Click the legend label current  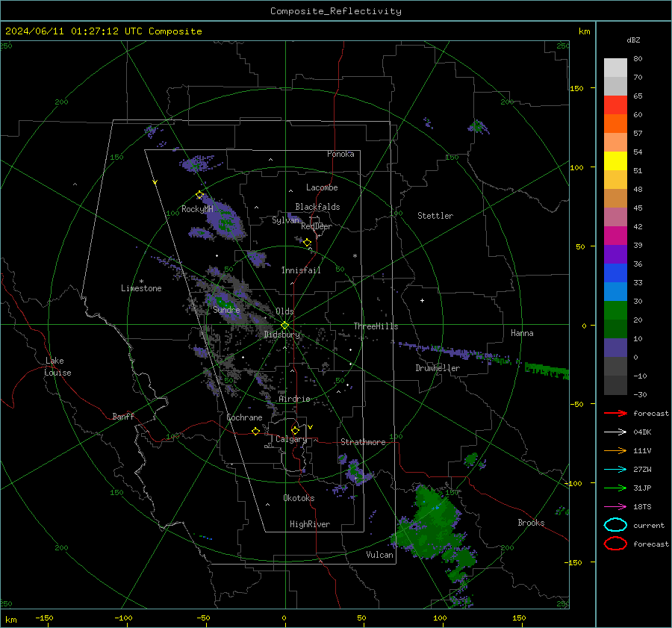click(x=649, y=526)
